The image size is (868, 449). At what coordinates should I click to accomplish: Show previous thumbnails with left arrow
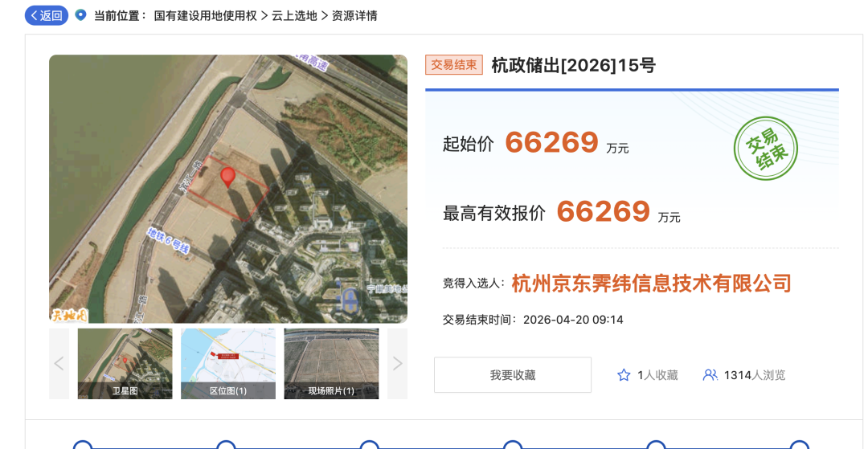(59, 364)
